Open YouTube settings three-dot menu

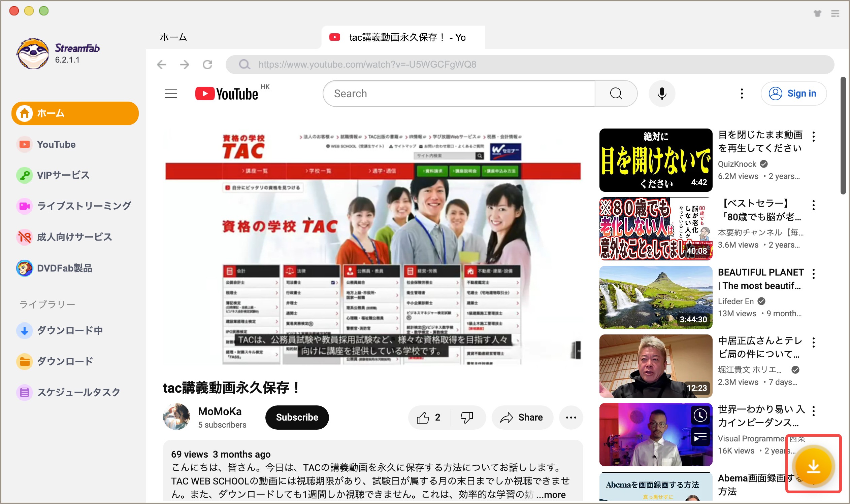tap(742, 94)
